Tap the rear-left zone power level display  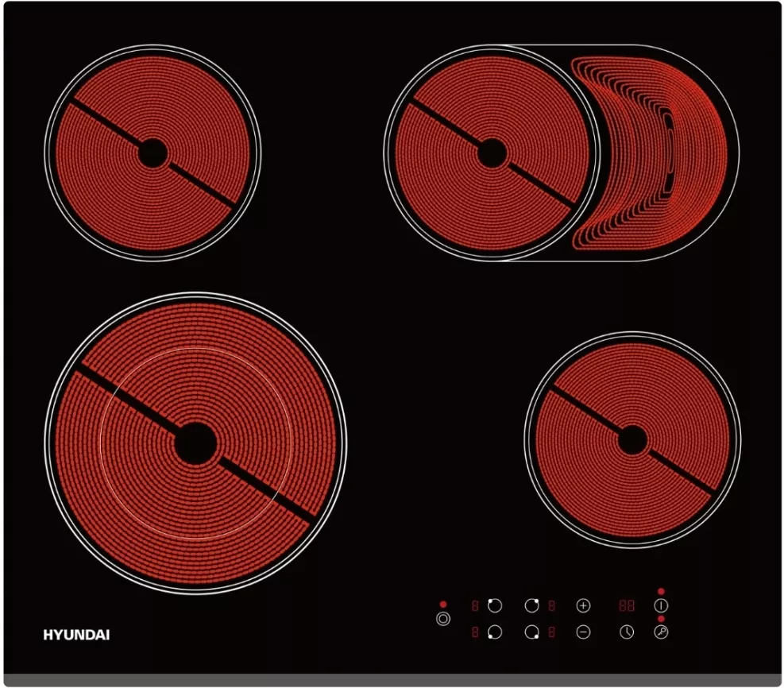pos(475,606)
